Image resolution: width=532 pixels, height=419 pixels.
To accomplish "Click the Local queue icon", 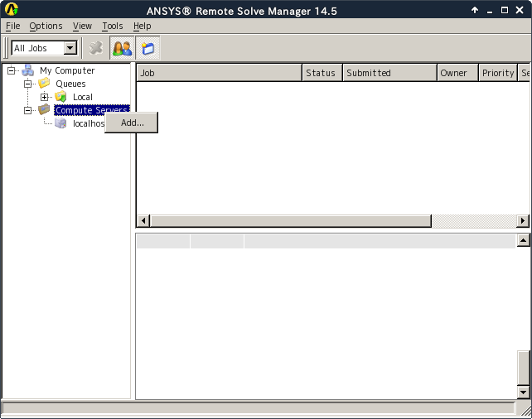I will 61,97.
